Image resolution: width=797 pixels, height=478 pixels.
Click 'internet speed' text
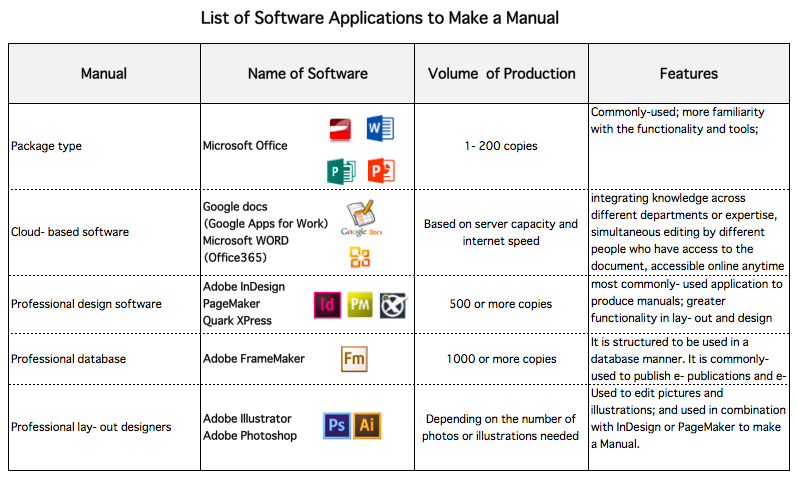(x=501, y=241)
